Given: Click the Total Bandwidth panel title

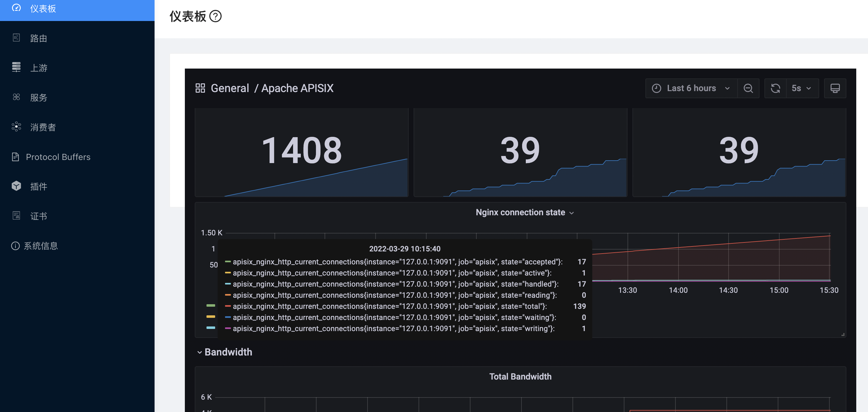Looking at the screenshot, I should [520, 376].
